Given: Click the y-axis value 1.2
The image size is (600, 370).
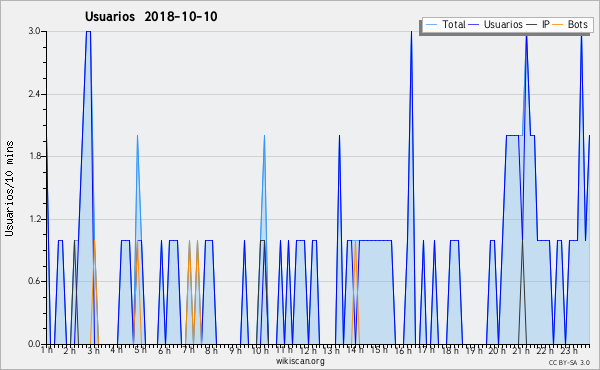Looking at the screenshot, I should [x=34, y=219].
